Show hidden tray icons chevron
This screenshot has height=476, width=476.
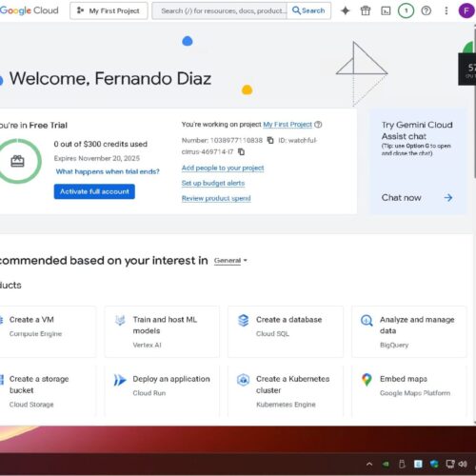click(x=369, y=465)
